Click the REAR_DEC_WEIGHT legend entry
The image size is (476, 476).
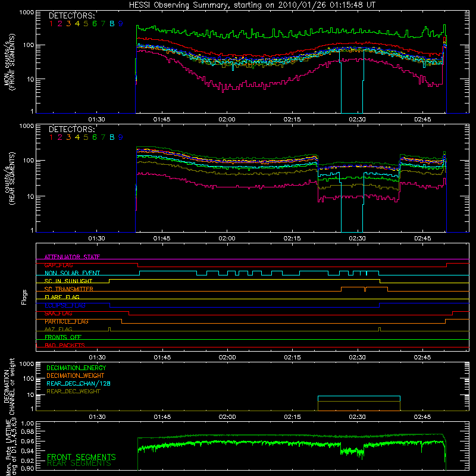pos(73,392)
